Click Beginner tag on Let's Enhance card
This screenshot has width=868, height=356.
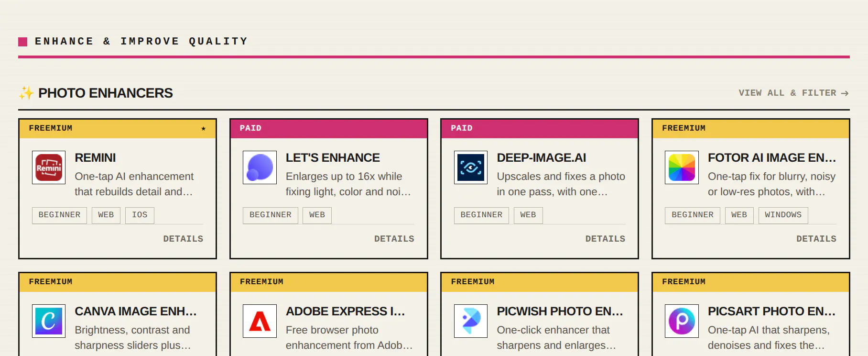tap(271, 215)
